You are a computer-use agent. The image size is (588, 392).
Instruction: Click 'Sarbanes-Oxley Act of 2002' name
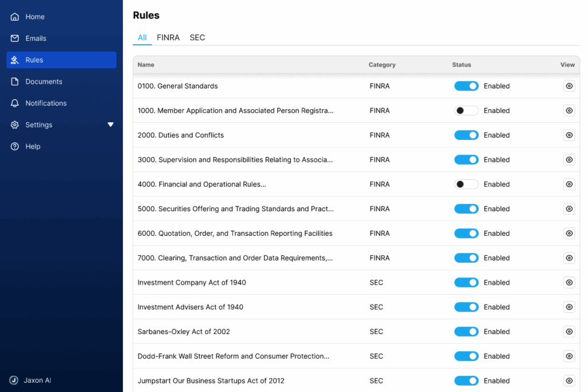(x=183, y=332)
